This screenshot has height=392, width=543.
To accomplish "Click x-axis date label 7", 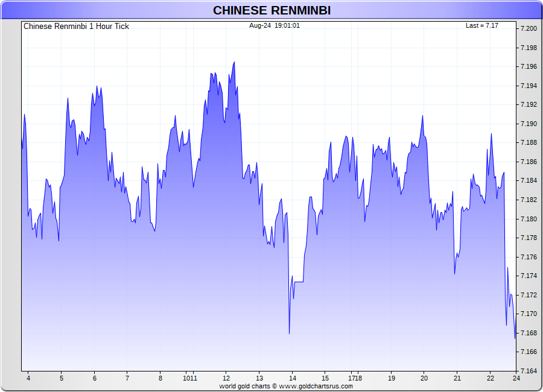I will coord(127,378).
